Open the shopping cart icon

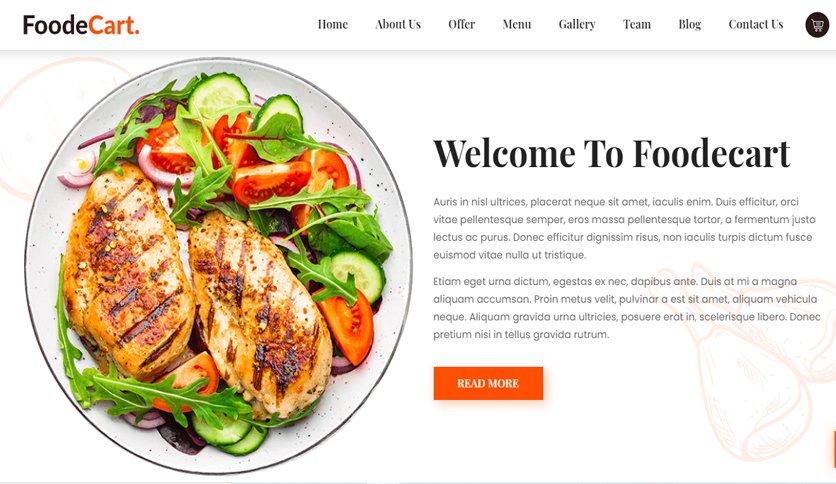click(x=817, y=25)
